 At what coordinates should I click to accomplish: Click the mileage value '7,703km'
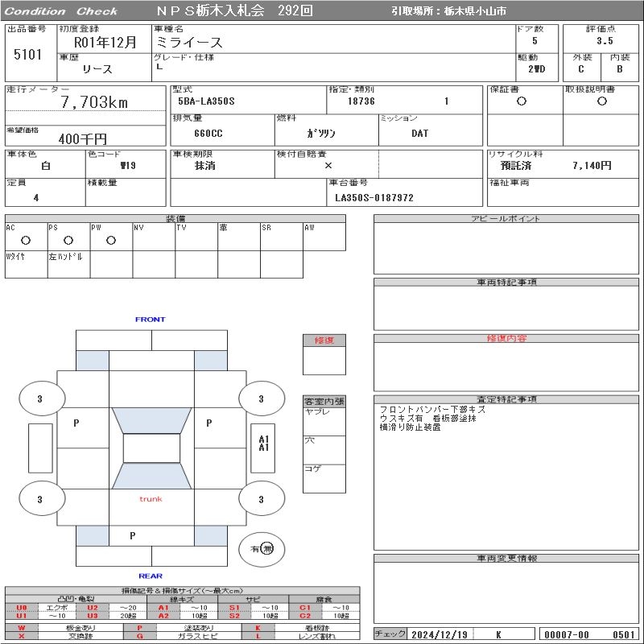point(94,102)
